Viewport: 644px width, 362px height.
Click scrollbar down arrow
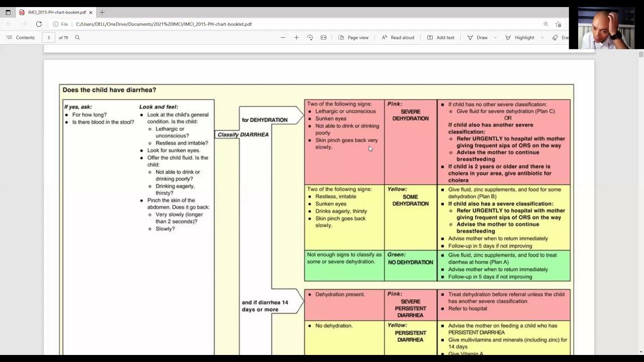coord(641,351)
